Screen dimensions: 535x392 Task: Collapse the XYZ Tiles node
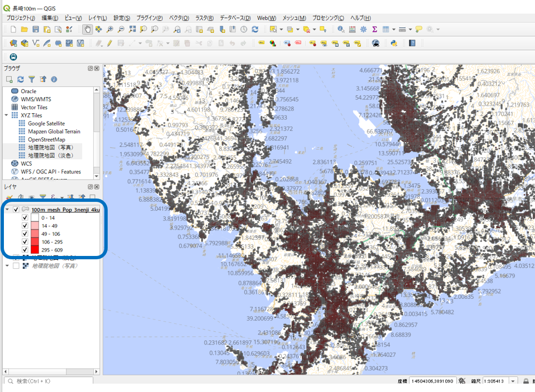tap(6, 115)
